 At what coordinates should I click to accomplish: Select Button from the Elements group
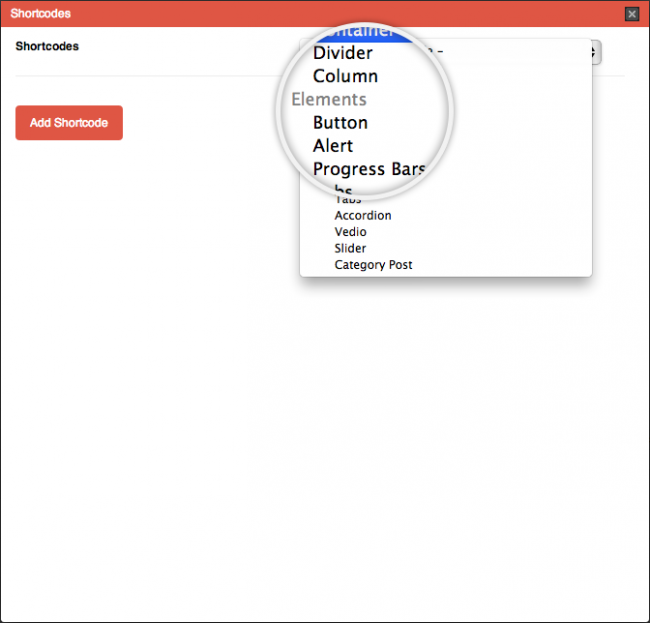(340, 123)
